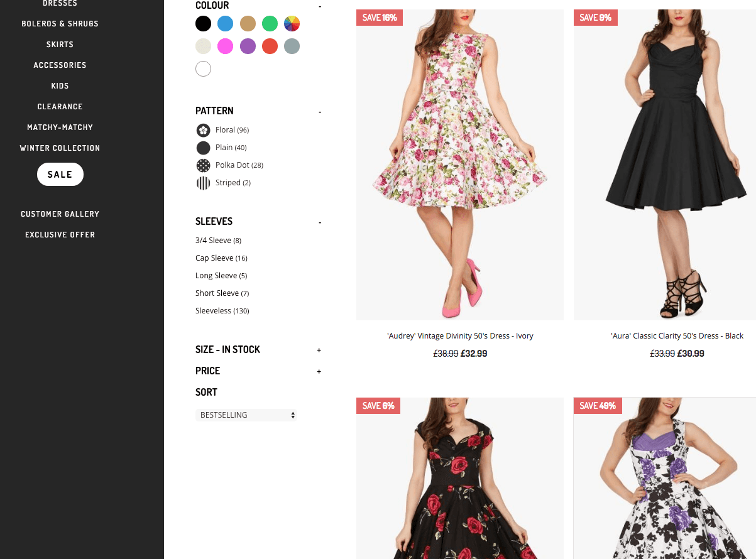Open the Bestselling sort dropdown
756x559 pixels.
tap(246, 415)
